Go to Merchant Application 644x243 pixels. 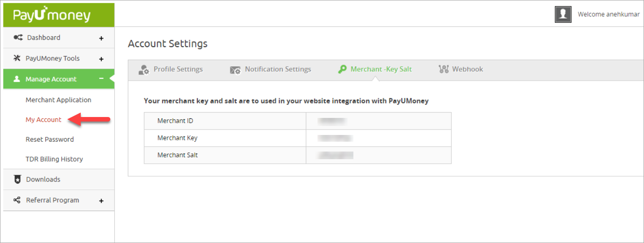point(58,100)
